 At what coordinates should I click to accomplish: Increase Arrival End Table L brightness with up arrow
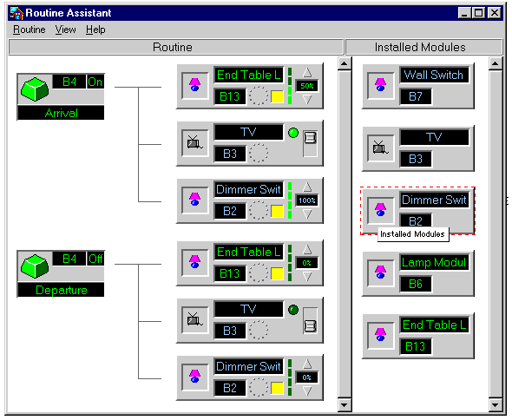pyautogui.click(x=307, y=73)
